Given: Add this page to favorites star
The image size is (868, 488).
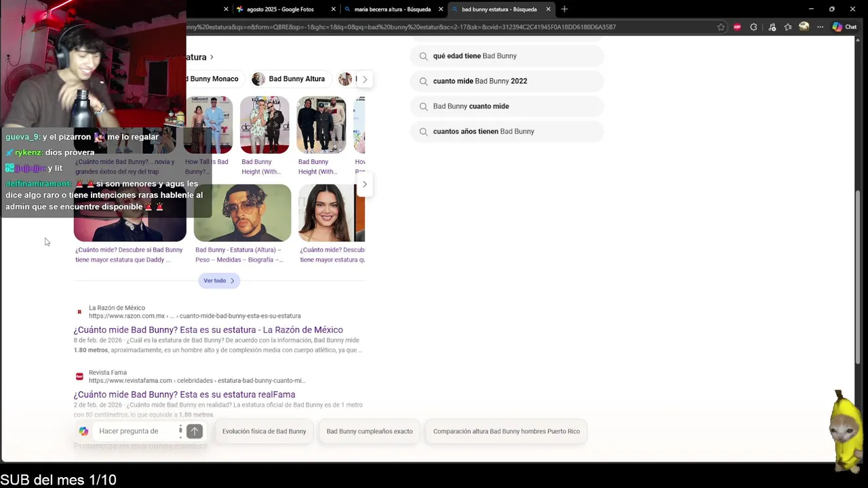Looking at the screenshot, I should tap(721, 27).
